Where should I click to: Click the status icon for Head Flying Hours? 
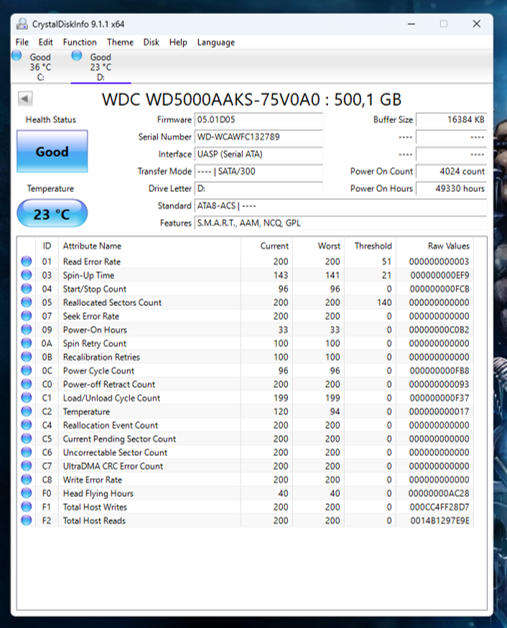[x=26, y=493]
